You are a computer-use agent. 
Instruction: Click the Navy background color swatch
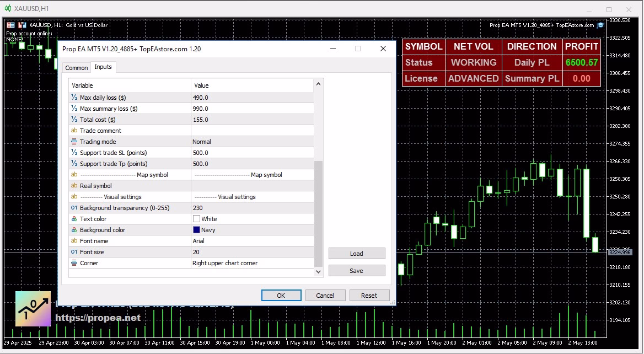pyautogui.click(x=196, y=230)
